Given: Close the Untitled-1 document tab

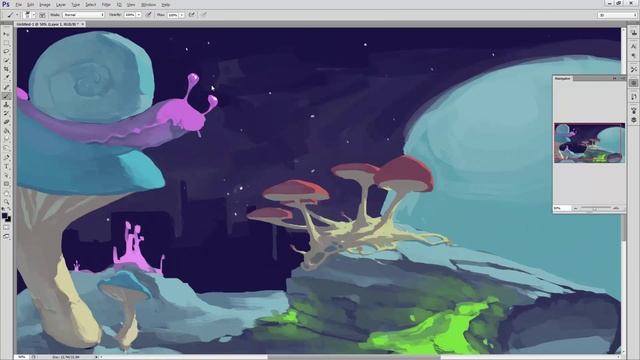Looking at the screenshot, I should click(x=82, y=24).
